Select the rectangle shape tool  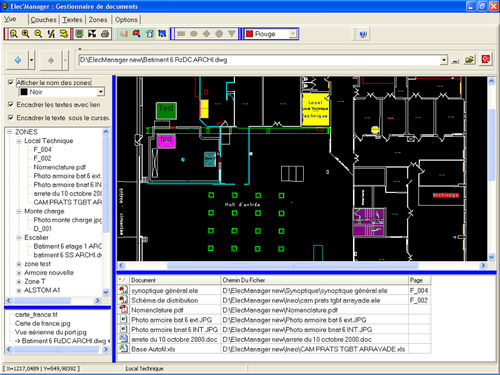tap(181, 34)
